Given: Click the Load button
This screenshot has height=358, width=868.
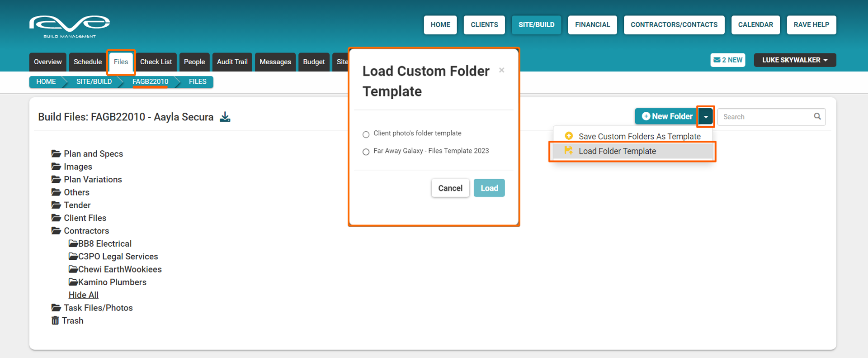Looking at the screenshot, I should (x=489, y=188).
